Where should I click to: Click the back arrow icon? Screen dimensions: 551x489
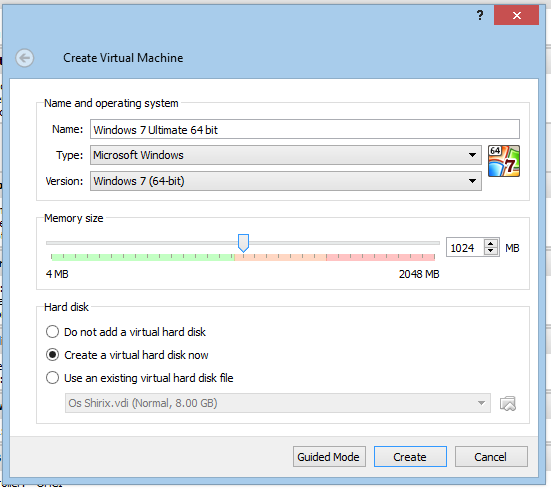pyautogui.click(x=25, y=58)
